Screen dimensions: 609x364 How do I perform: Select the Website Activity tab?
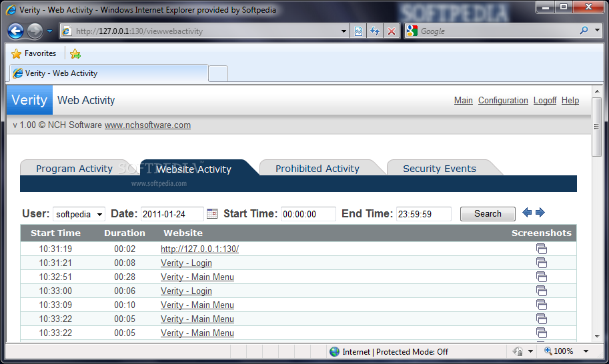click(193, 169)
